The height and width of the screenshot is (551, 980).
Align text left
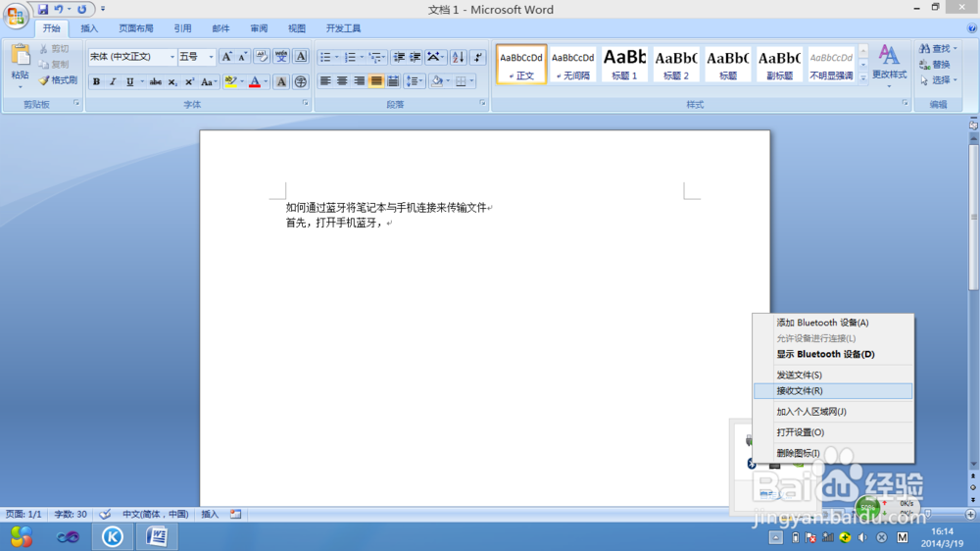[325, 80]
